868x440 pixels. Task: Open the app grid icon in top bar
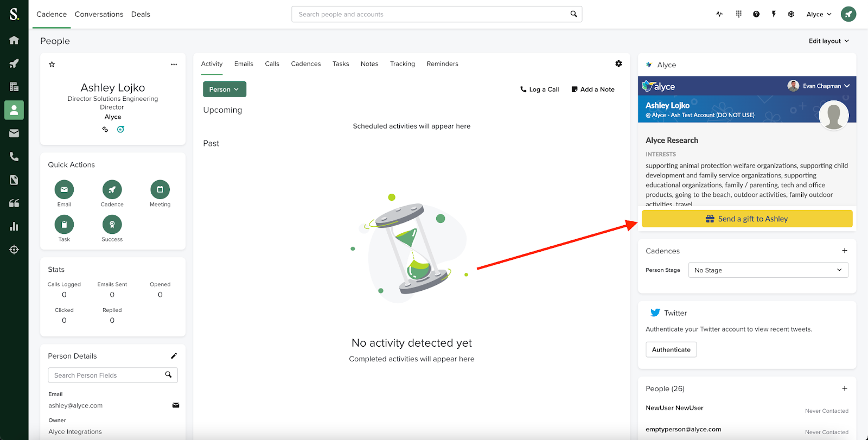(x=738, y=14)
